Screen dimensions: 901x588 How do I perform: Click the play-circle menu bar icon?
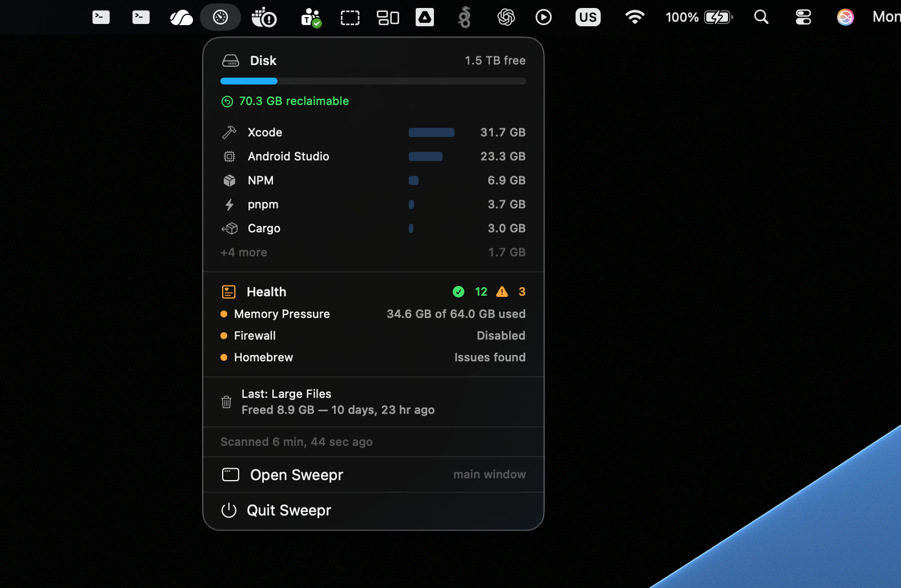coord(544,17)
